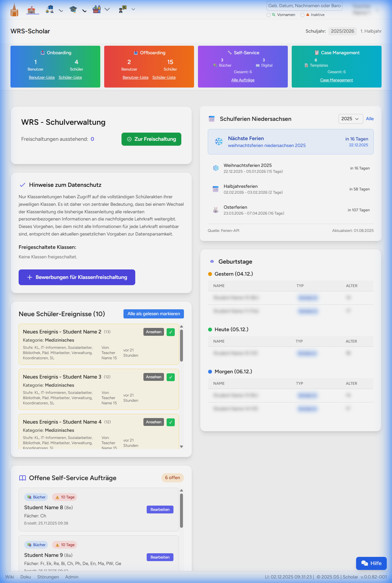View event for Student Name 2

pyautogui.click(x=154, y=332)
